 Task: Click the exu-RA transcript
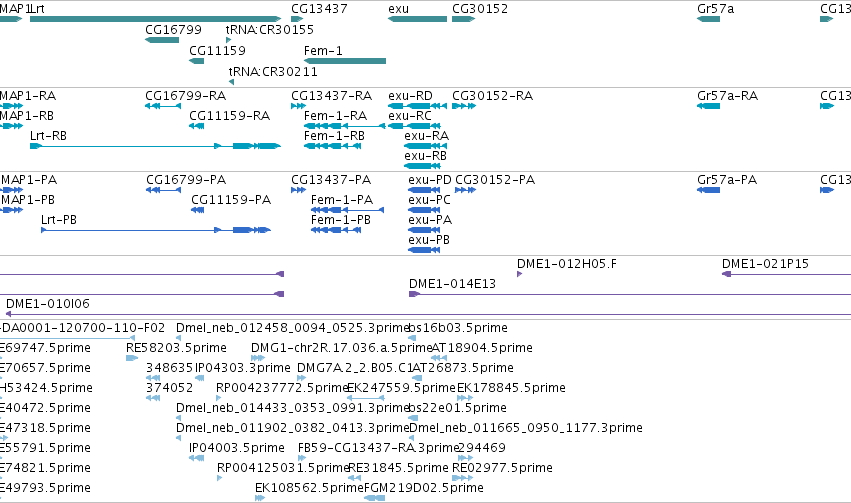tap(426, 146)
